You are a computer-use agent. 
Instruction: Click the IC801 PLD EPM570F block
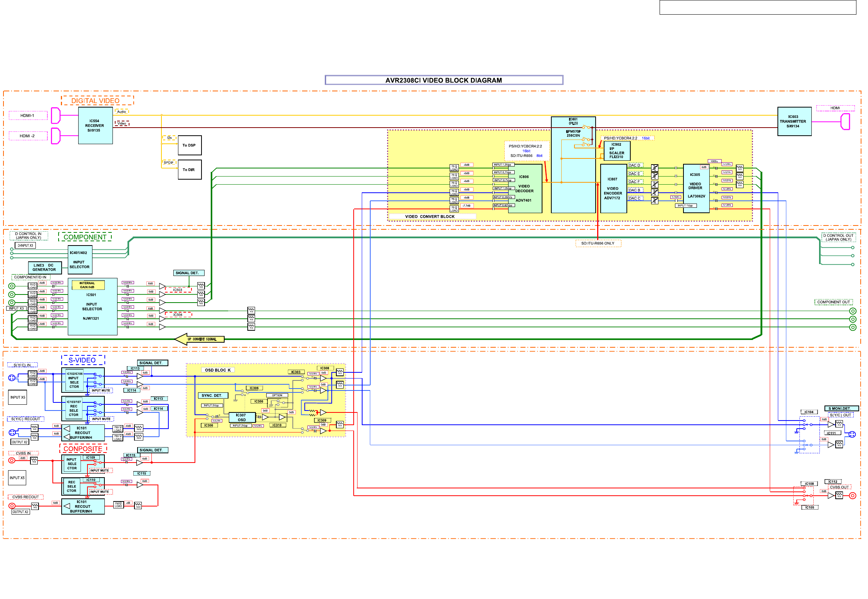pyautogui.click(x=573, y=165)
